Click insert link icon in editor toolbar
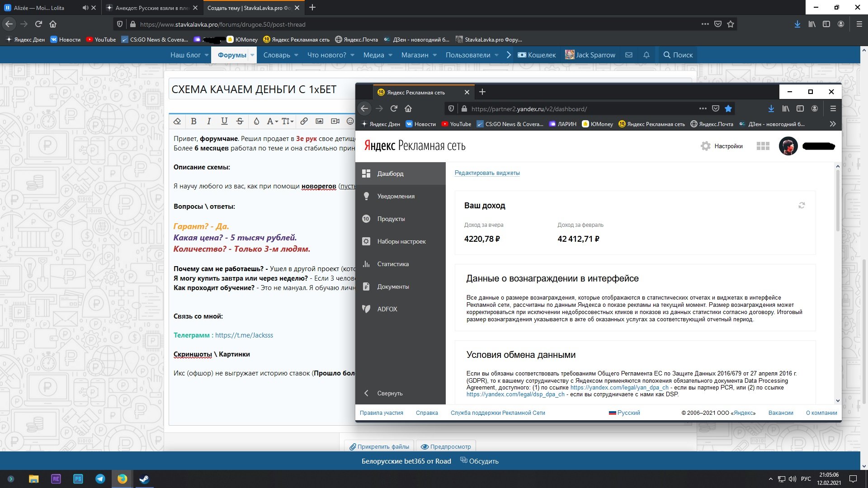Image resolution: width=868 pixels, height=488 pixels. 304,121
